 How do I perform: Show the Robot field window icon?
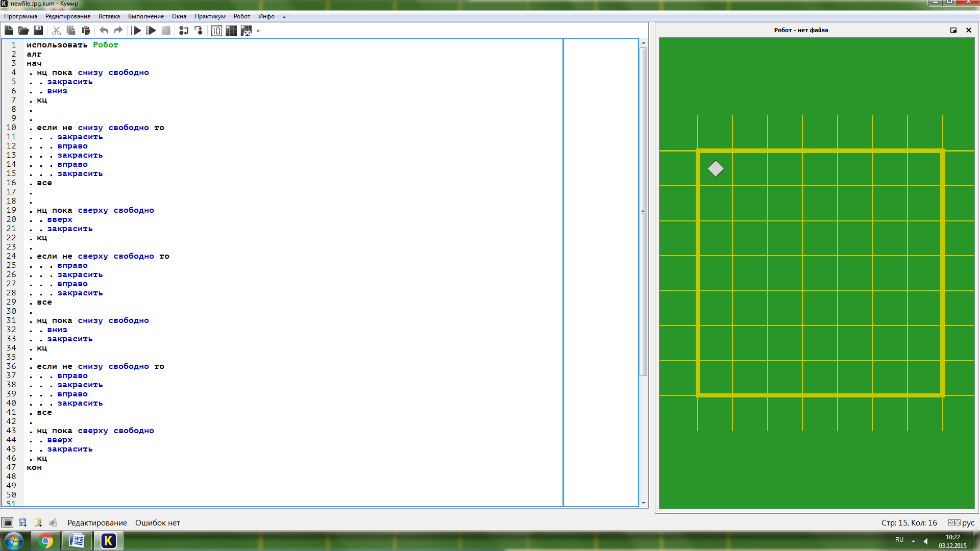coord(231,31)
